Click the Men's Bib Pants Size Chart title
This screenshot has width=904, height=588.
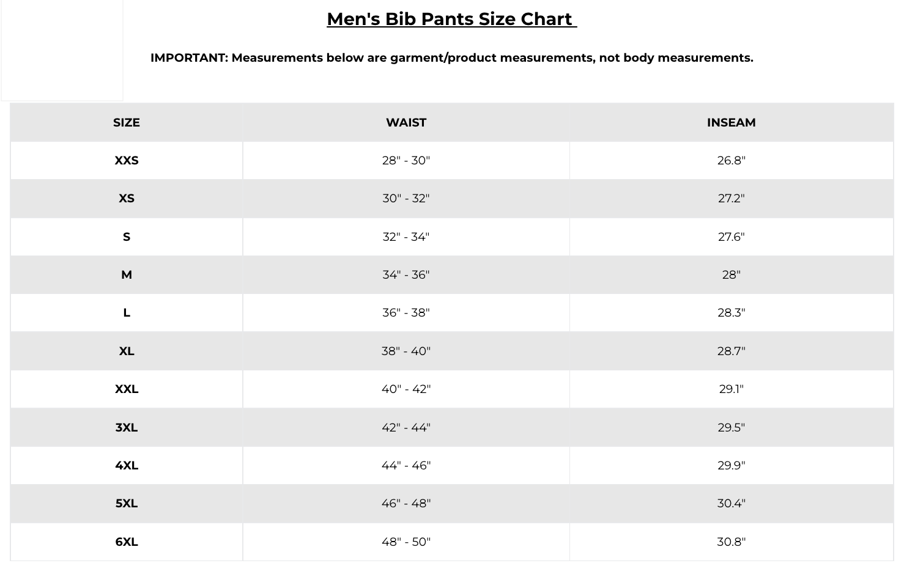(451, 19)
